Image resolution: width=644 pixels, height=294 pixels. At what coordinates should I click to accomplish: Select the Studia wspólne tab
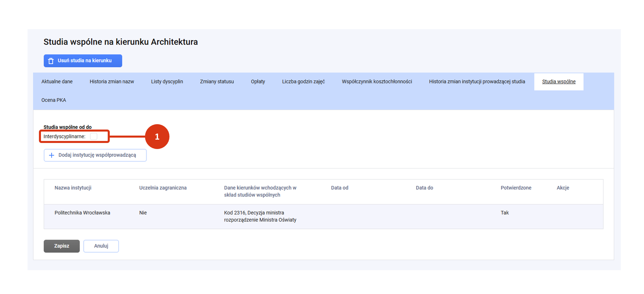559,82
